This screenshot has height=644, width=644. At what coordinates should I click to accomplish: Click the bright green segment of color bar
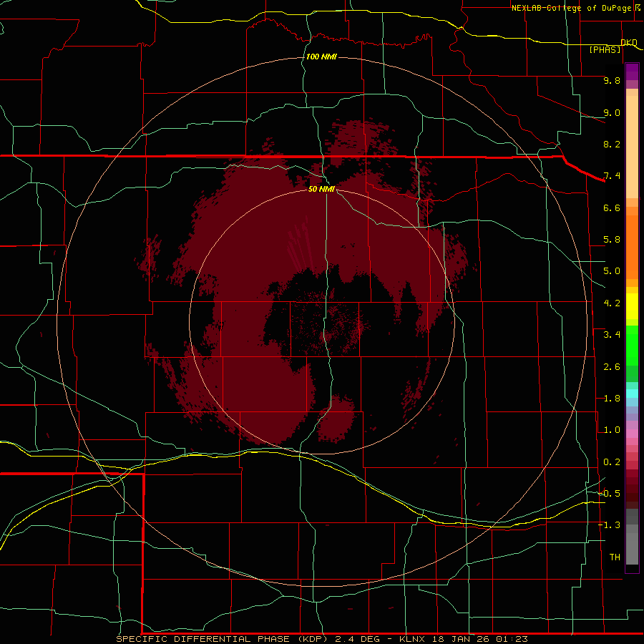pos(632,346)
